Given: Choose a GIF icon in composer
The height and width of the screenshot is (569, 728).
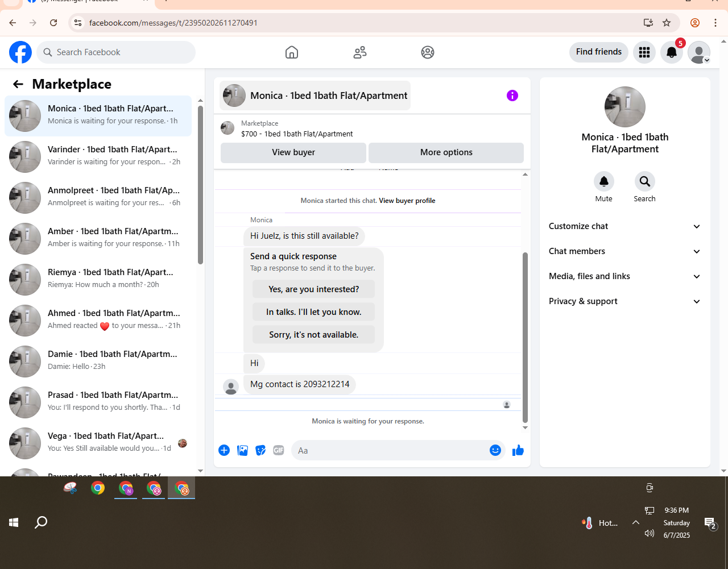Looking at the screenshot, I should pos(279,450).
